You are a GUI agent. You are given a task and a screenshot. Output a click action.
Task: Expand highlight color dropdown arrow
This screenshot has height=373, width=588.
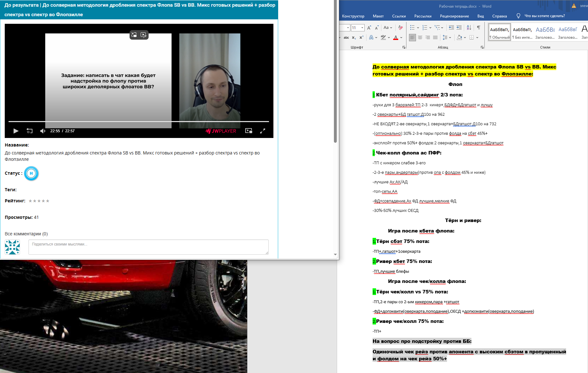[x=389, y=37]
